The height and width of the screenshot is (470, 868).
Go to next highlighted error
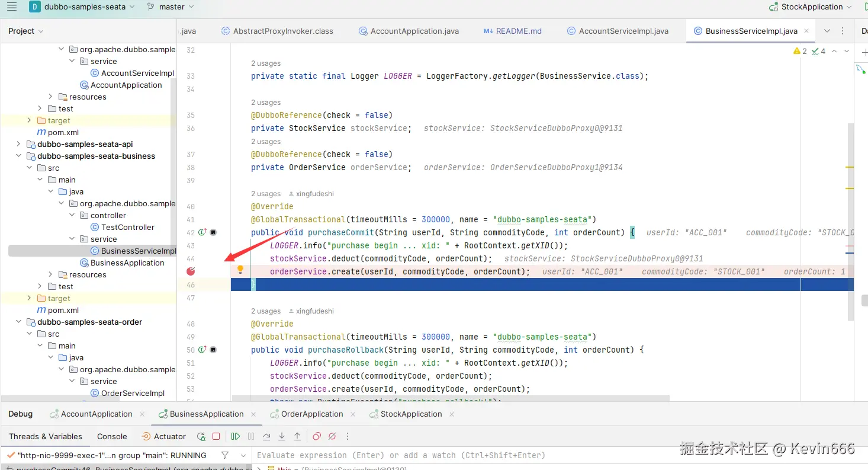click(847, 51)
